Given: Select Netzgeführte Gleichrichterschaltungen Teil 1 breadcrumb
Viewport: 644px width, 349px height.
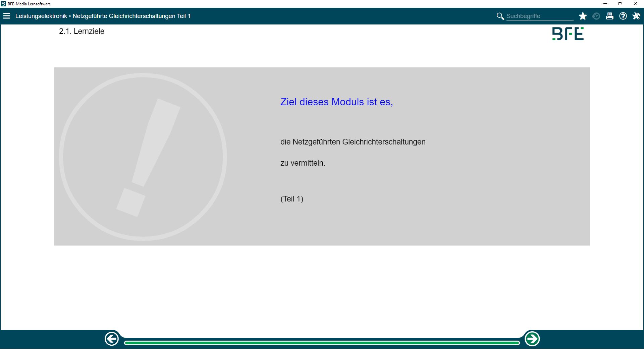Looking at the screenshot, I should click(x=131, y=16).
